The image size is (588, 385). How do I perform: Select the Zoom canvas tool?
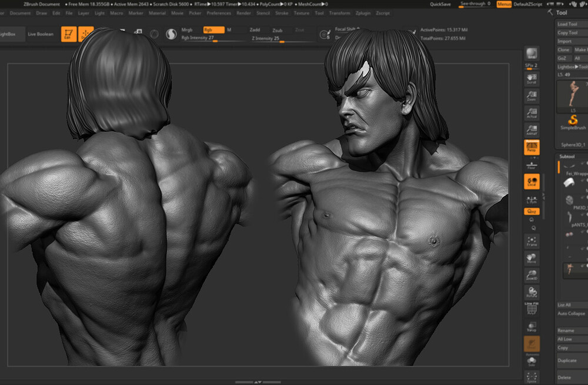click(x=532, y=96)
